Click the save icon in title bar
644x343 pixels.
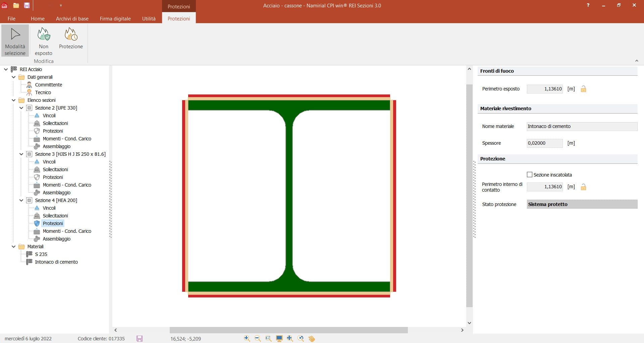(27, 5)
